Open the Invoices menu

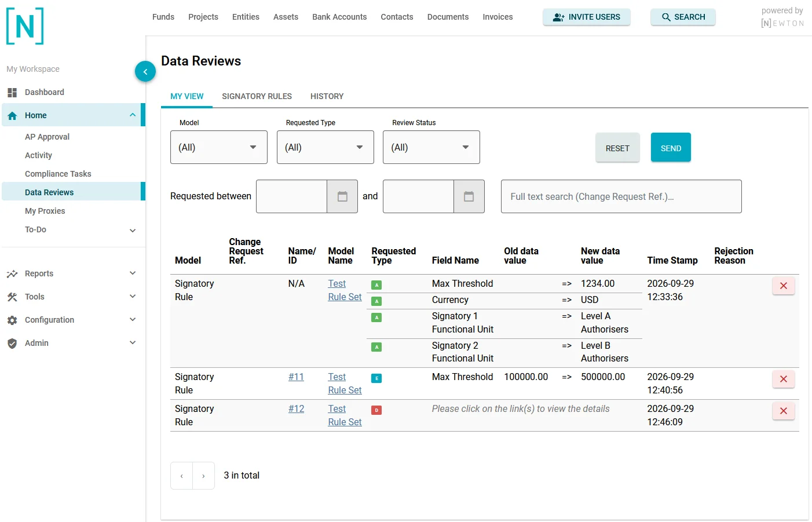click(498, 17)
